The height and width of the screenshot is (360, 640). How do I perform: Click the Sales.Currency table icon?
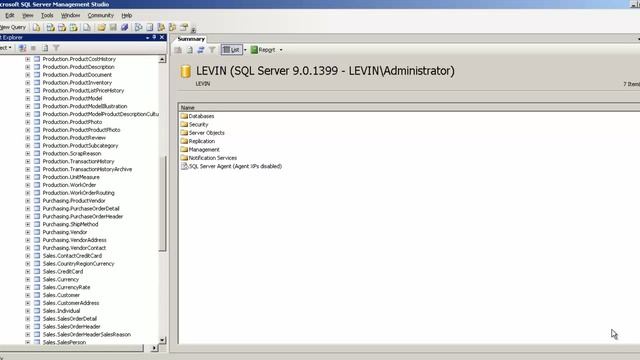pos(37,279)
